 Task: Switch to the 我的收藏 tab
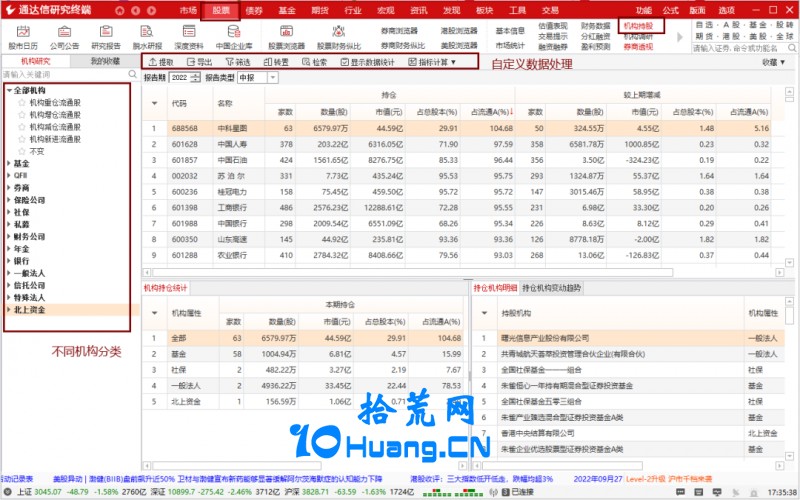coord(105,61)
